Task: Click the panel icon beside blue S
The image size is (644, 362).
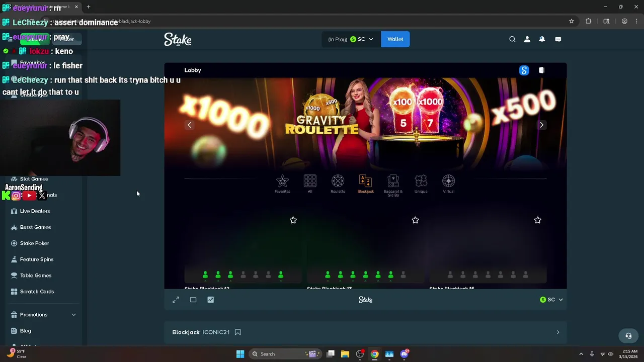Action: pyautogui.click(x=541, y=70)
